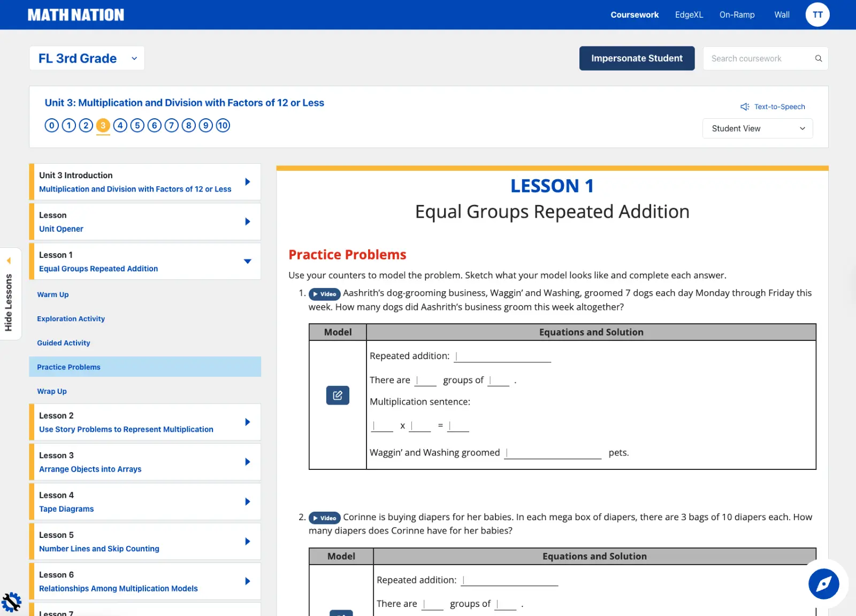Open the Student View dropdown
Image resolution: width=856 pixels, height=616 pixels.
pos(757,128)
